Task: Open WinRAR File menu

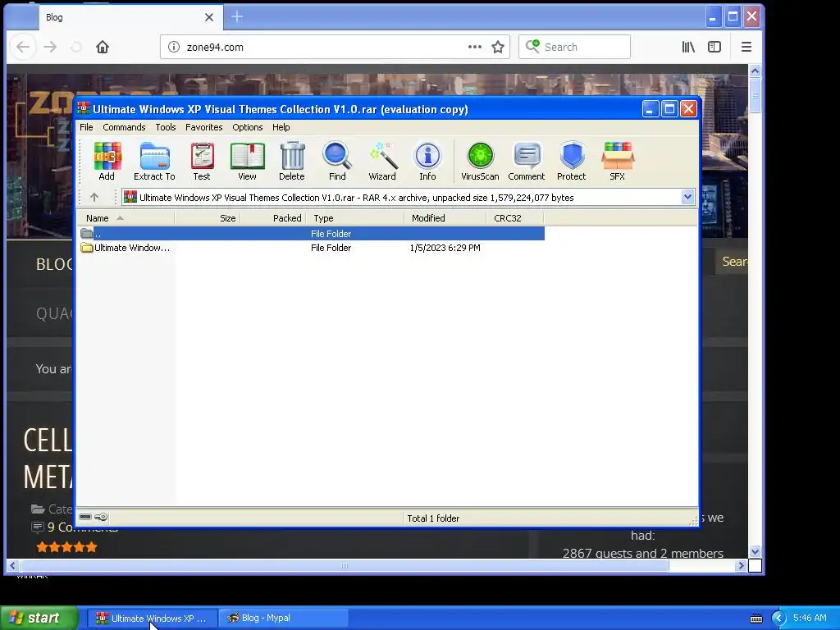Action: point(86,127)
